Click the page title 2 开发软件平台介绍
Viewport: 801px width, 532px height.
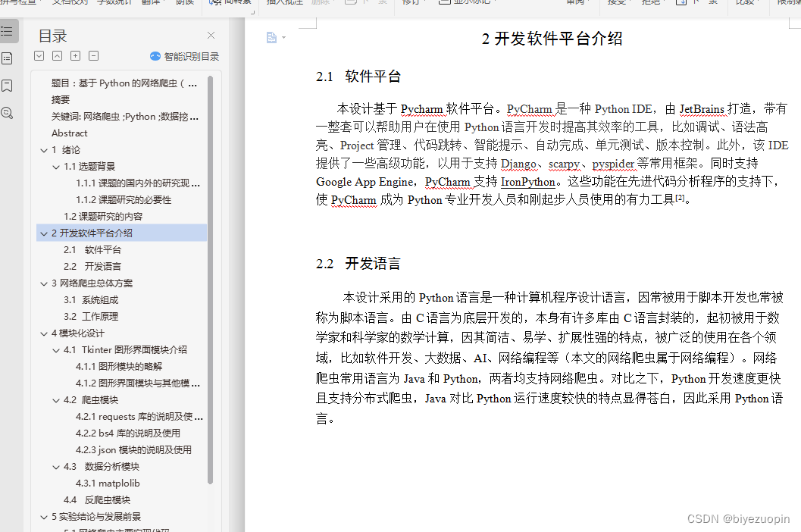click(x=552, y=39)
